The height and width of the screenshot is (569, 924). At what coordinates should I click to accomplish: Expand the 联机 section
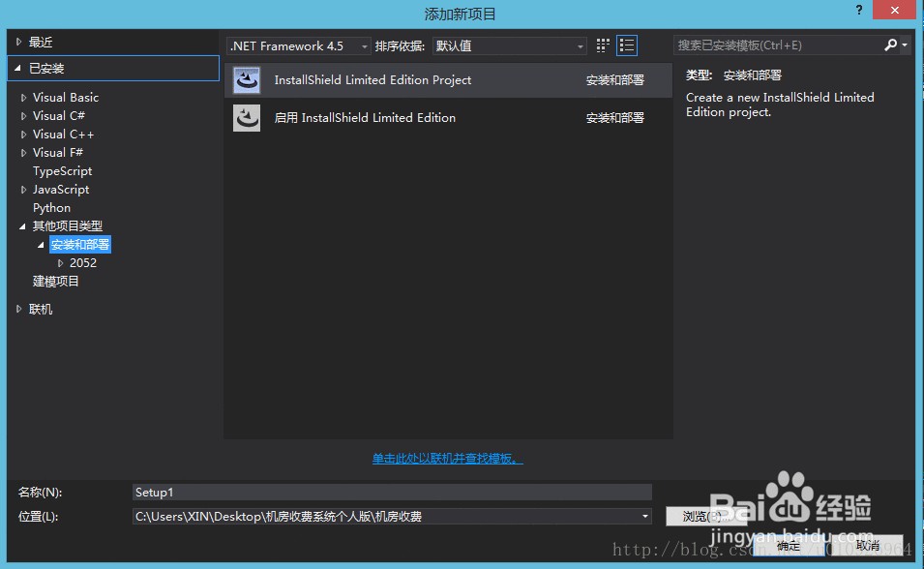coord(18,309)
